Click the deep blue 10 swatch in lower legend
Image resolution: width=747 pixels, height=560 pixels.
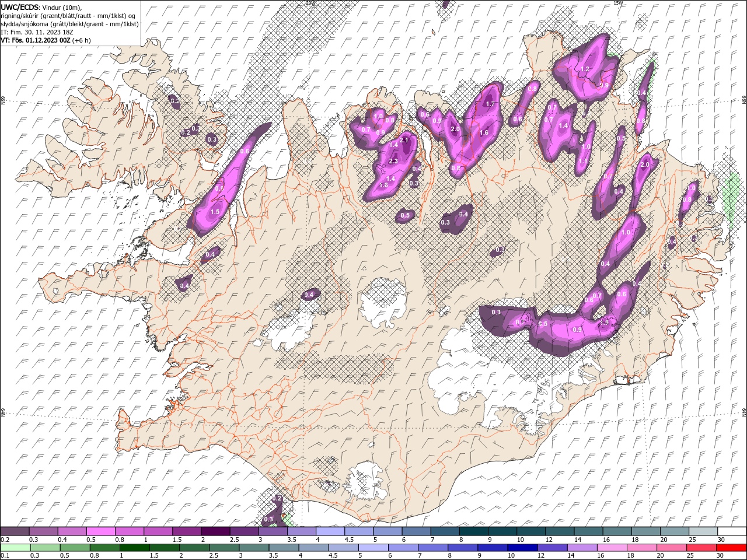click(x=522, y=548)
